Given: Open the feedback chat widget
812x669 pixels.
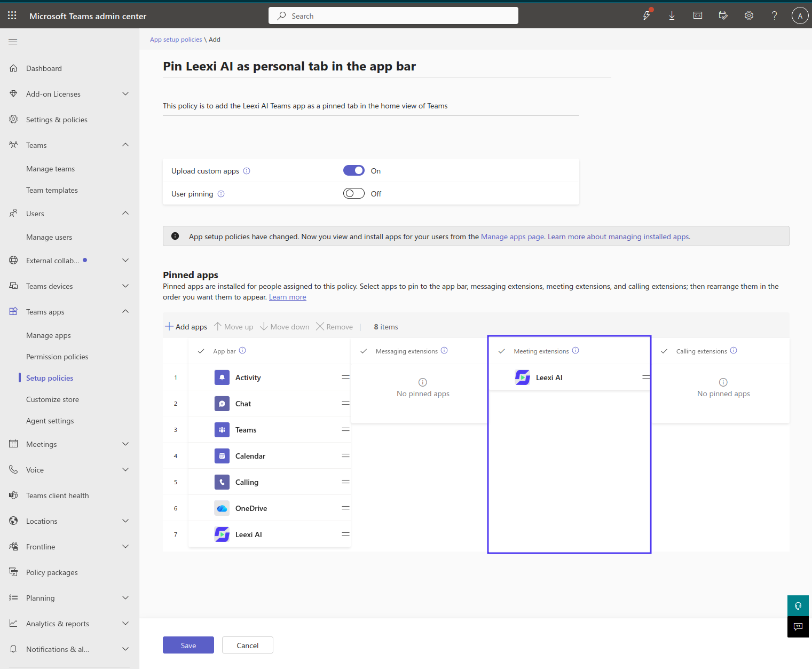Looking at the screenshot, I should [x=798, y=627].
